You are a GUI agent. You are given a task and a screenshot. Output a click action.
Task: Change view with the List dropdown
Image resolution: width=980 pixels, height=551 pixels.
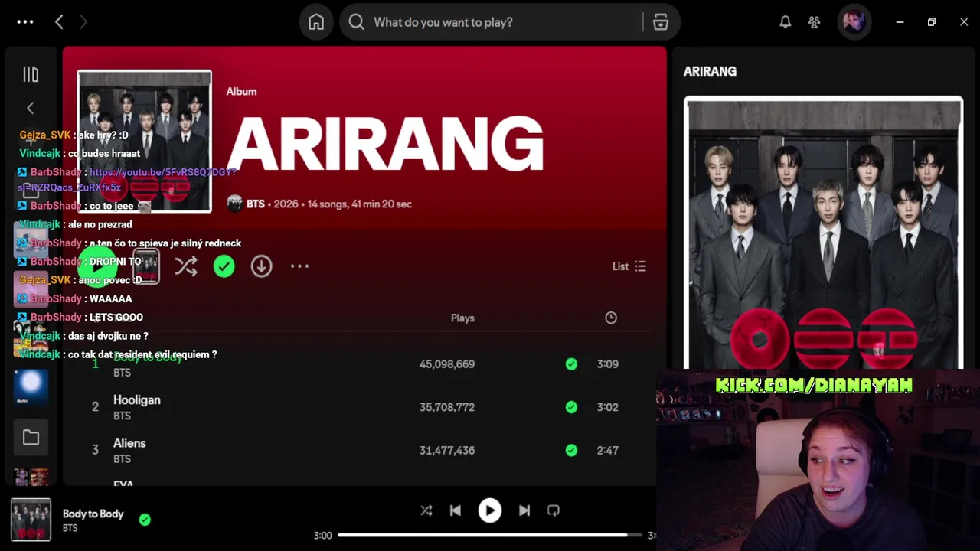(x=629, y=266)
